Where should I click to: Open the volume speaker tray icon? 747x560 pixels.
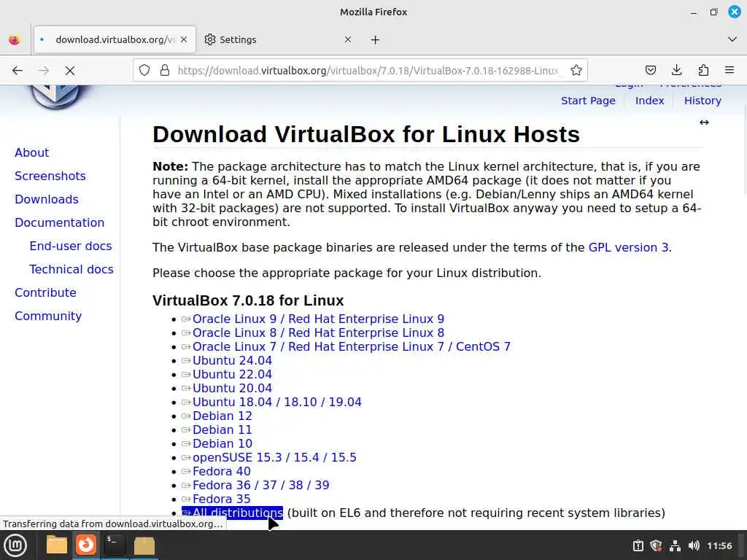point(694,545)
